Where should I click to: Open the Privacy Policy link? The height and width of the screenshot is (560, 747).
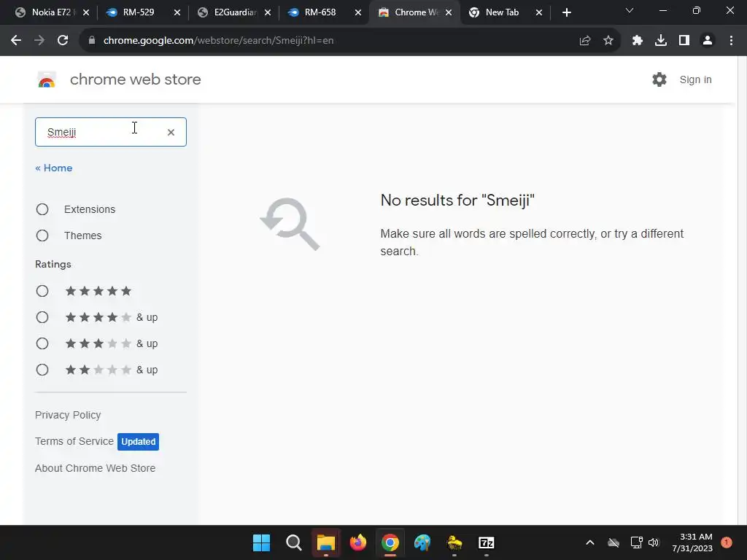click(68, 415)
